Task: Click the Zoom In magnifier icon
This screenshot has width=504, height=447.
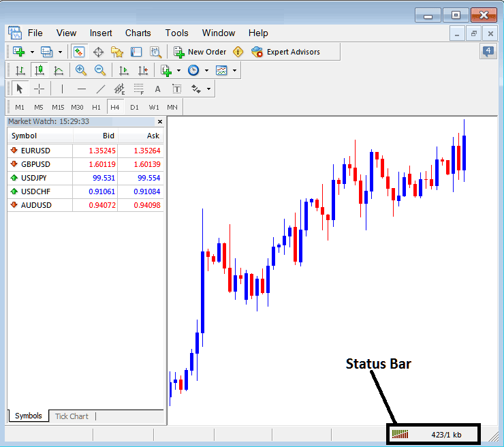Action: (80, 70)
